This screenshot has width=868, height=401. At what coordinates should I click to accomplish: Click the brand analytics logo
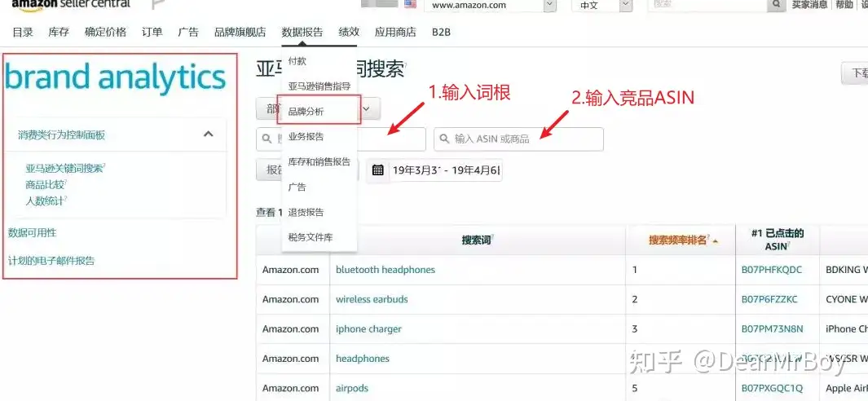coord(116,77)
